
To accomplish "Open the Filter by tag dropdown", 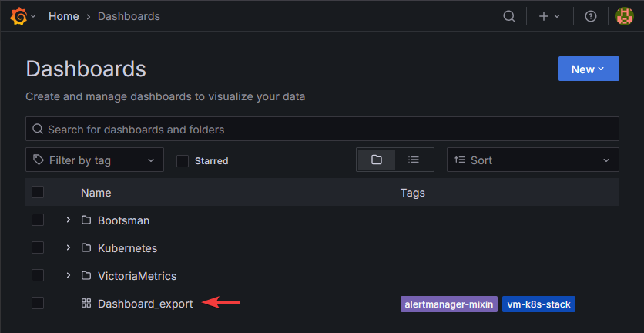I will [95, 160].
